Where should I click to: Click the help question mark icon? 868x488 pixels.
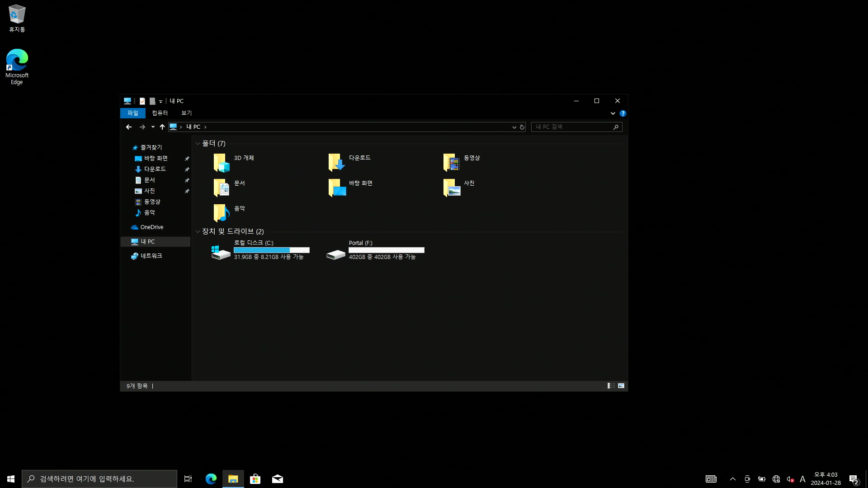coord(623,113)
